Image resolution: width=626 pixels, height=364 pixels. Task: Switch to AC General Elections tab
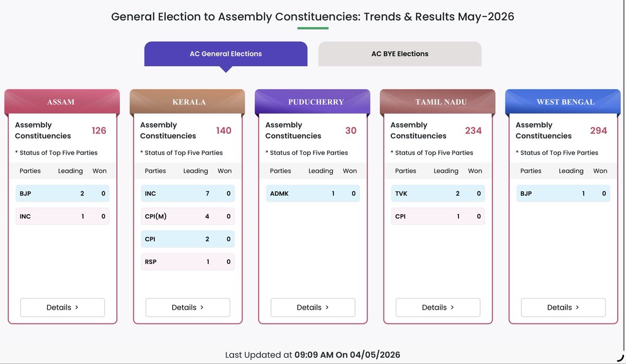[226, 54]
